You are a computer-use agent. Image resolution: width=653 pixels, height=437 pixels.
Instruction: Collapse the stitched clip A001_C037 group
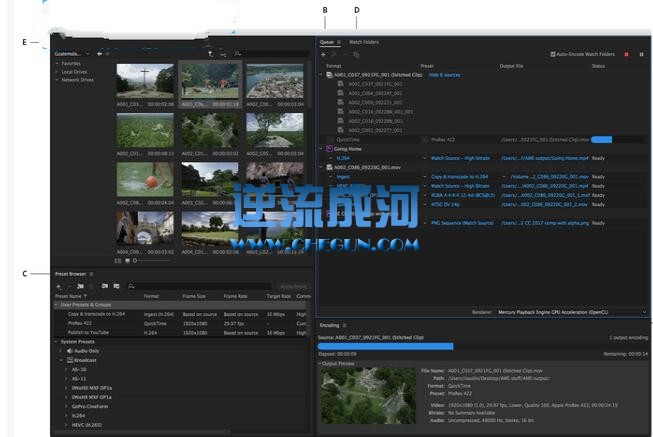pyautogui.click(x=321, y=75)
